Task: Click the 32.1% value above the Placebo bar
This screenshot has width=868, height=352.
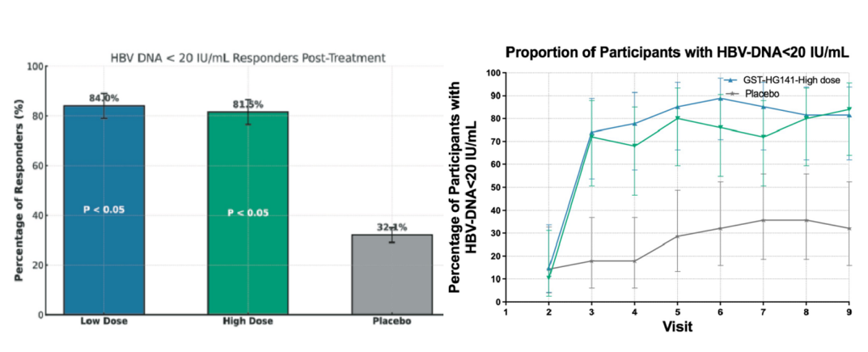Action: [392, 228]
